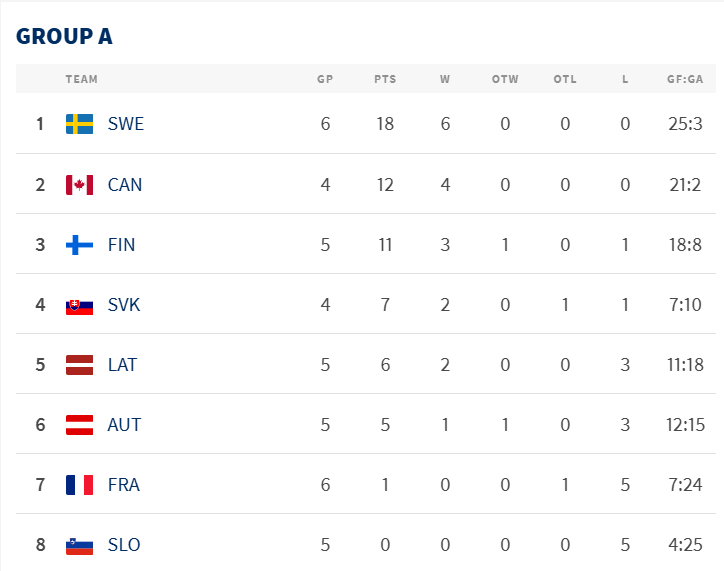
Task: Click the TEAM column header
Action: [82, 80]
